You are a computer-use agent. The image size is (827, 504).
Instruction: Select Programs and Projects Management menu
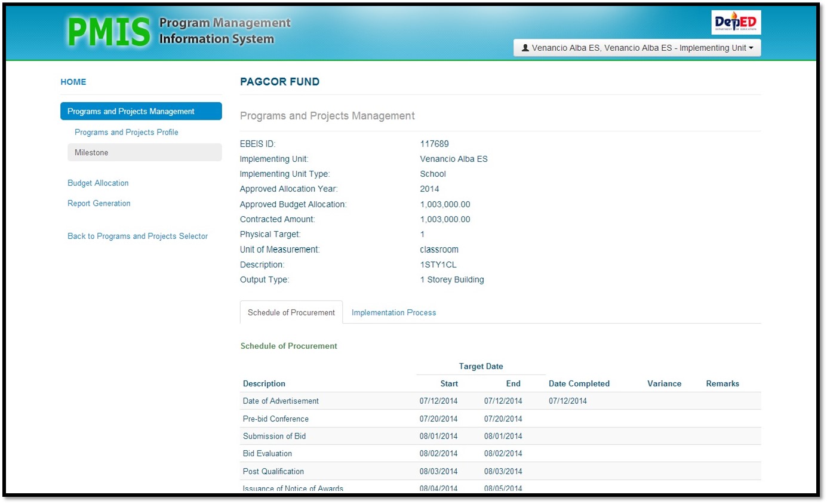coord(141,111)
